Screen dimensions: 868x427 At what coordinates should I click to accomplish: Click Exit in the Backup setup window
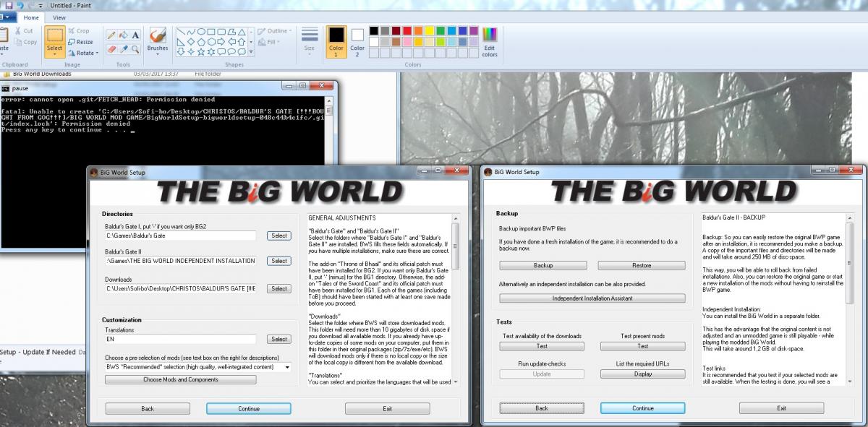click(781, 408)
